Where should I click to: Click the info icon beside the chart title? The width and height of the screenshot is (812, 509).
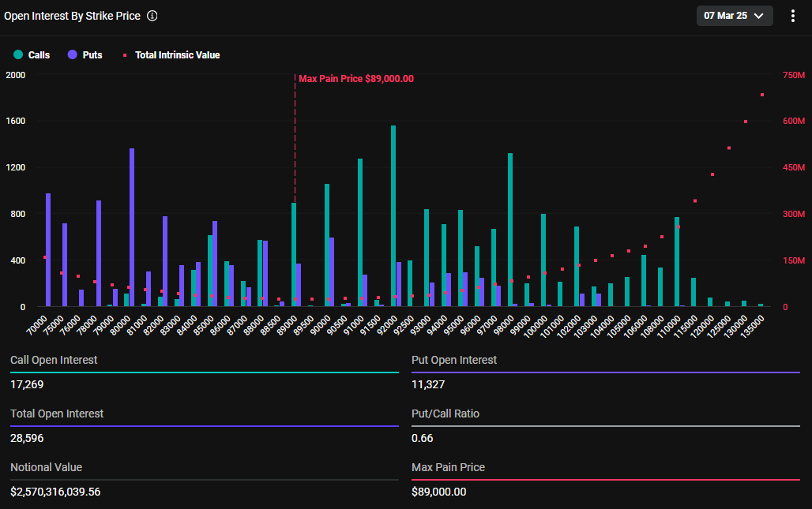152,16
